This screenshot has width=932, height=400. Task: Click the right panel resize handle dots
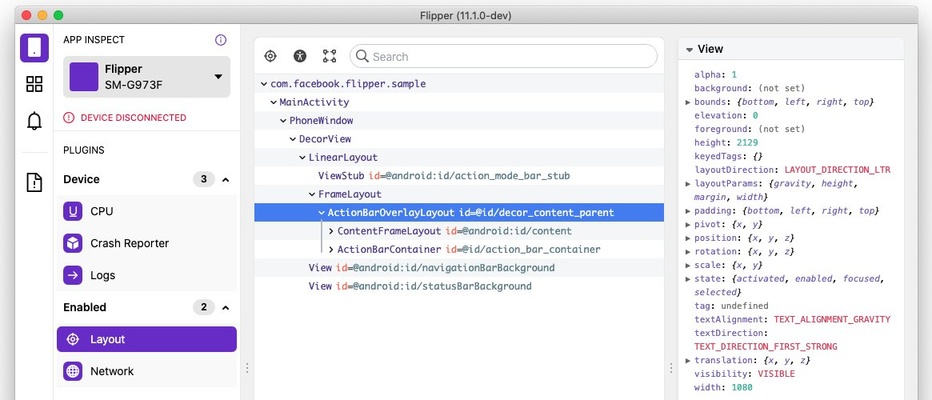(671, 368)
